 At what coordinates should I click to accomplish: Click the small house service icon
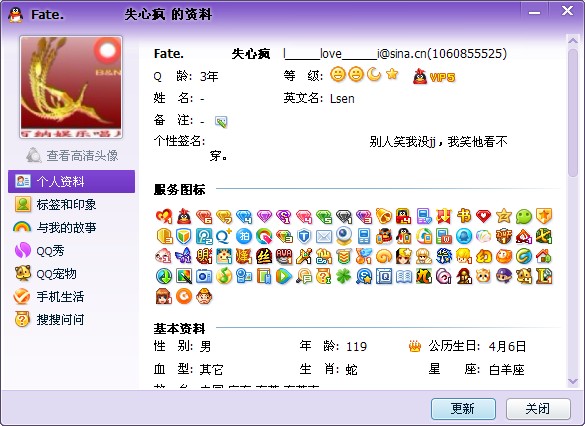[544, 256]
